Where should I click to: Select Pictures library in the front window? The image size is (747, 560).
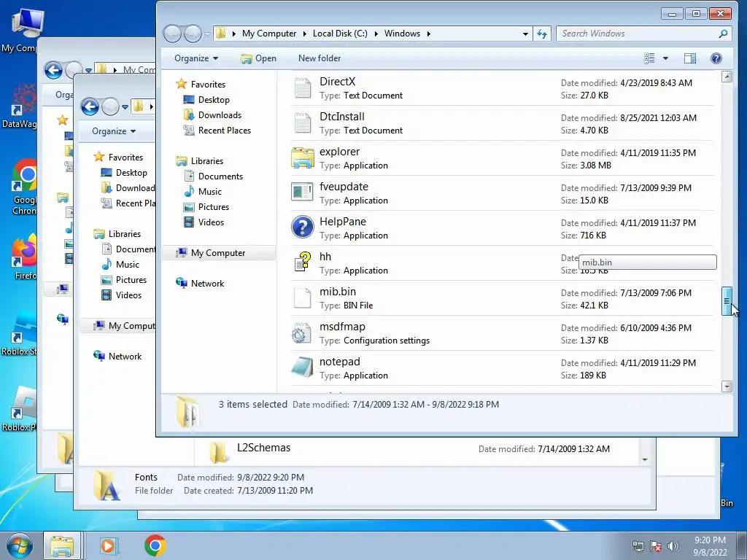click(214, 207)
